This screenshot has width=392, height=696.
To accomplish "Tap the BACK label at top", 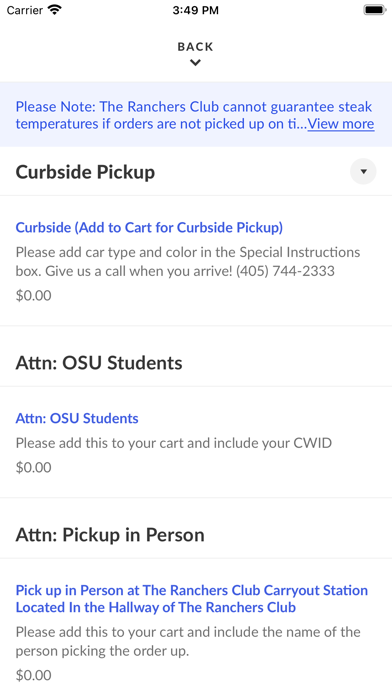I will coord(195,47).
